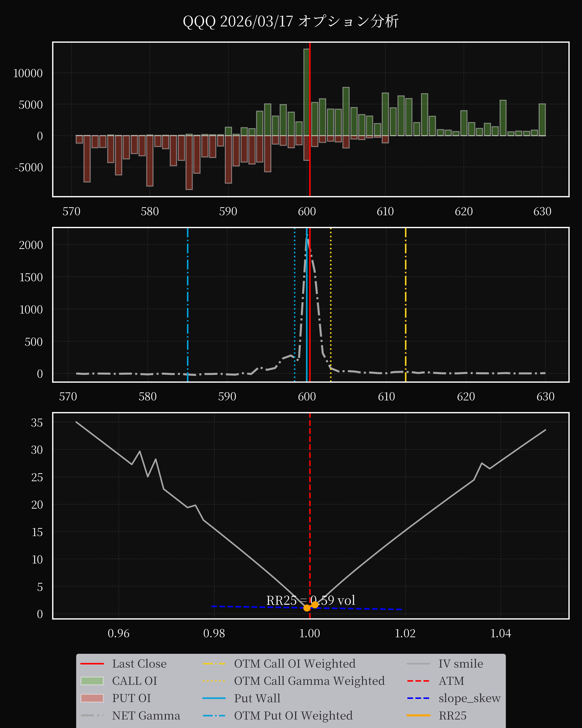Click the '1.00' x-axis label in IV chart
The width and height of the screenshot is (582, 728).
click(309, 633)
